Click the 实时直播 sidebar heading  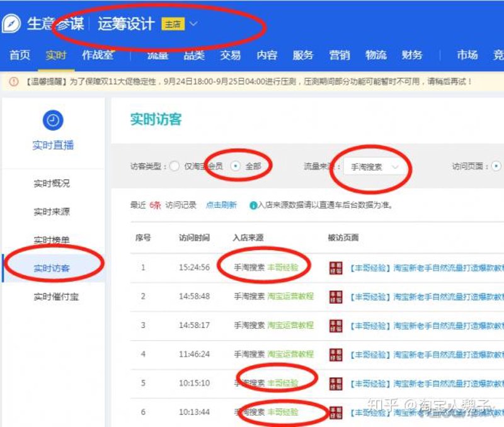(x=53, y=145)
